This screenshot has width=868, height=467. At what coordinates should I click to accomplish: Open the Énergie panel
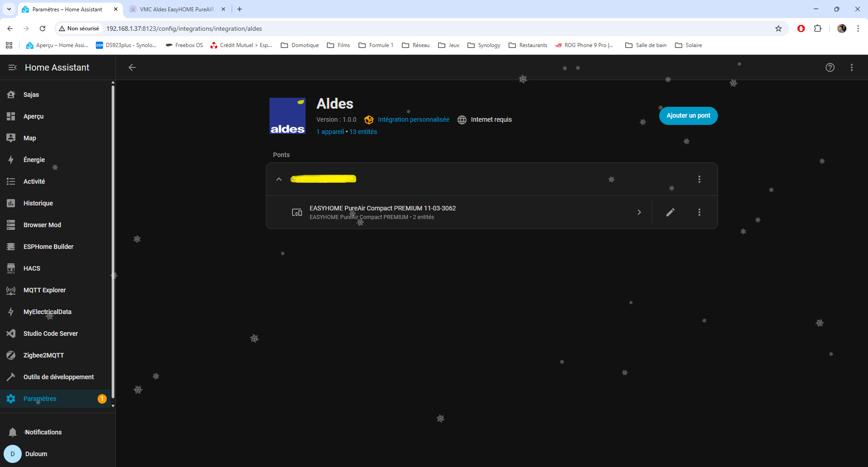[x=56, y=160]
